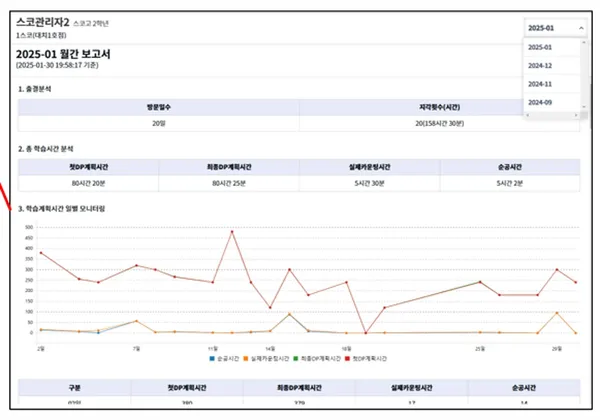The height and width of the screenshot is (420, 600).
Task: Click the month list horizontal scrollbar track
Action: (552, 115)
